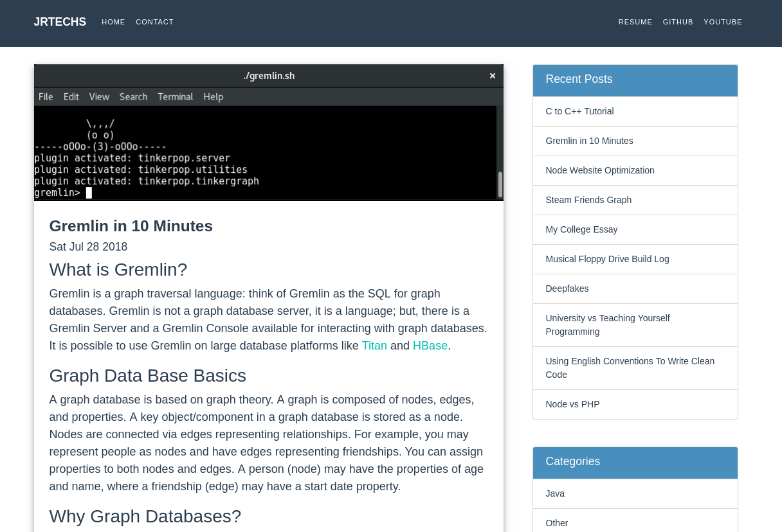Screen dimensions: 782x532
Task: Follow the HBase hyperlink
Action: point(430,346)
